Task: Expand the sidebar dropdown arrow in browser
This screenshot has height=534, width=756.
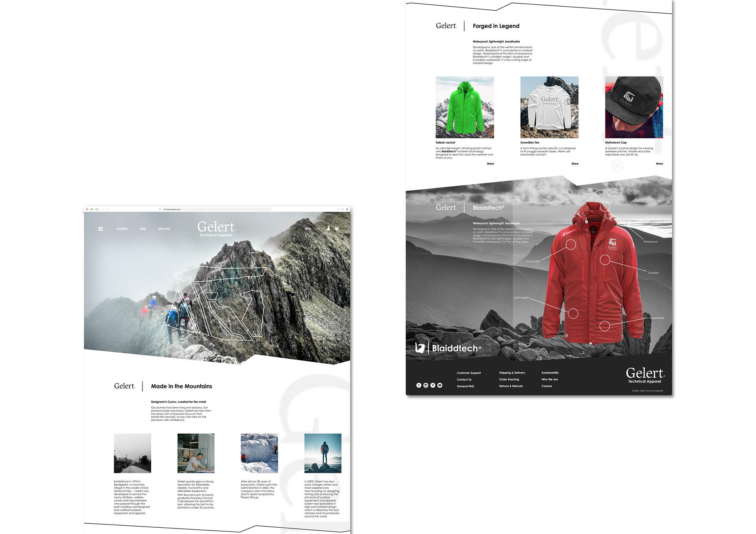Action: 100,209
